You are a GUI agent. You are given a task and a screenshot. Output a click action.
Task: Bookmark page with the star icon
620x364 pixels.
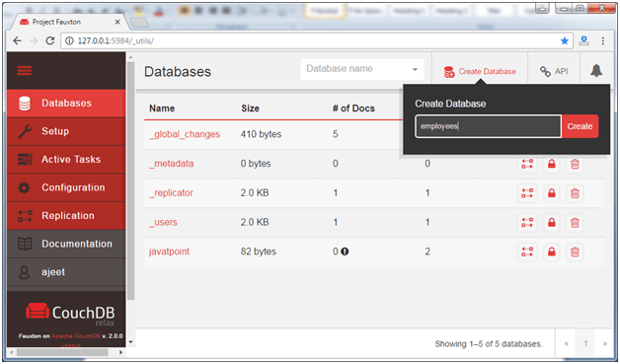click(565, 40)
